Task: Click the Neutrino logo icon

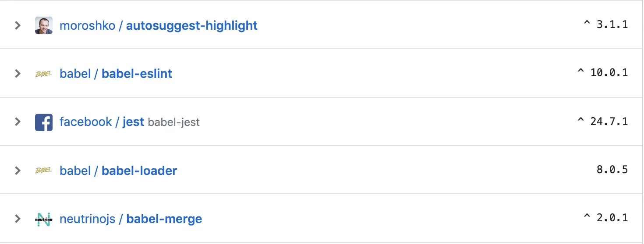Action: click(44, 219)
